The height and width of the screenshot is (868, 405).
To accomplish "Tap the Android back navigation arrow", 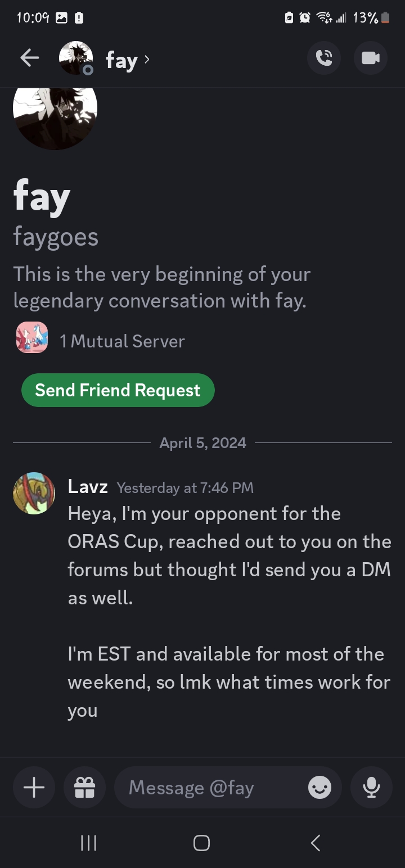I will 314,842.
